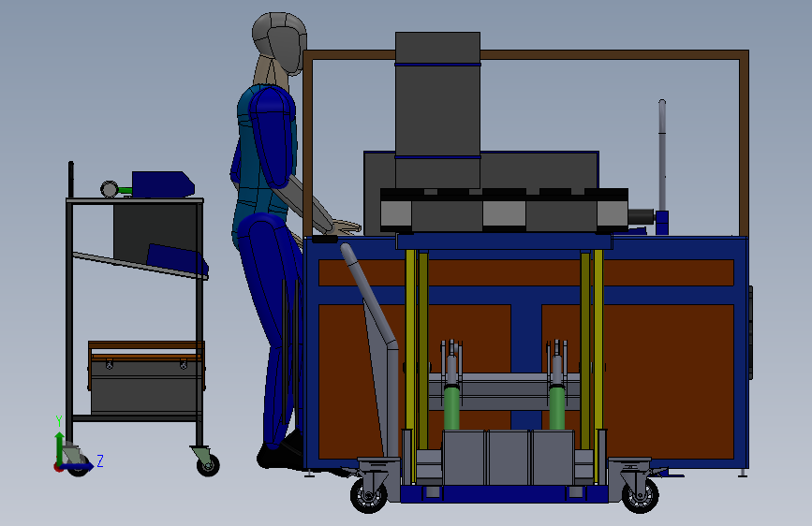Pick the gray toolbox on the cart's lower shelf
The width and height of the screenshot is (812, 526).
pos(146,386)
